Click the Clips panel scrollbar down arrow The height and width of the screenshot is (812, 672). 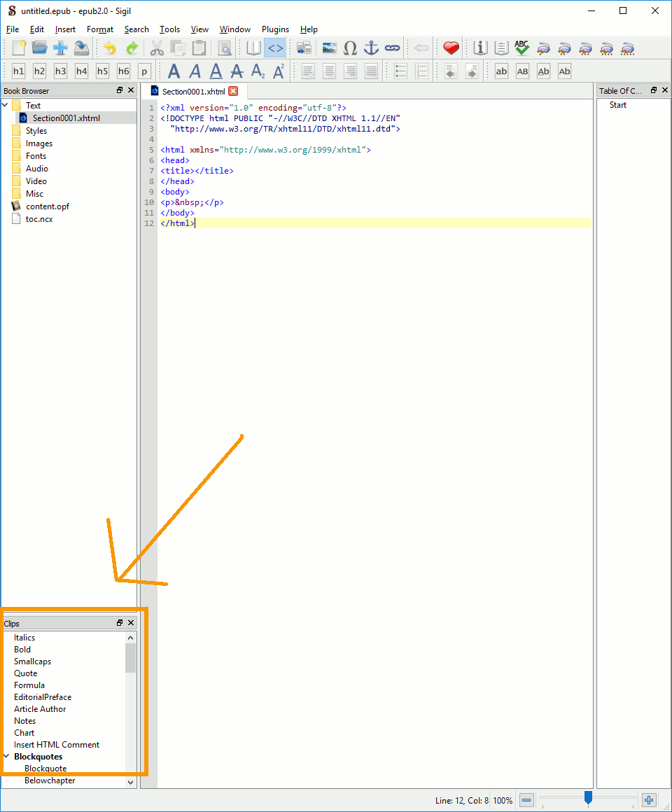click(130, 782)
